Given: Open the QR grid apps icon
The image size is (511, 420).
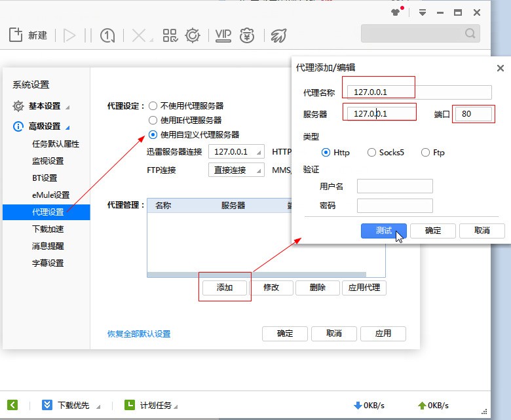Looking at the screenshot, I should (x=170, y=35).
